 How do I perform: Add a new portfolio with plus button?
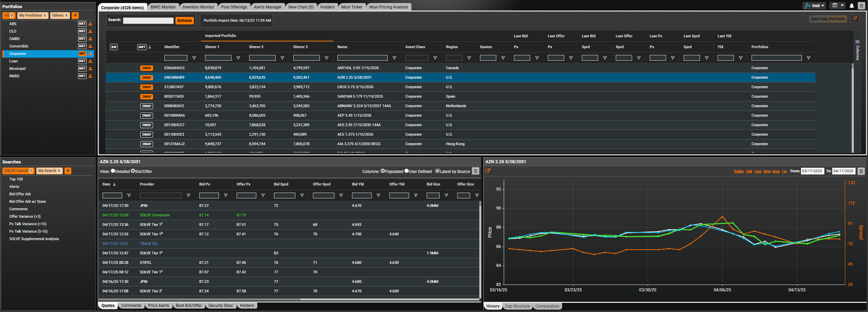coord(75,15)
